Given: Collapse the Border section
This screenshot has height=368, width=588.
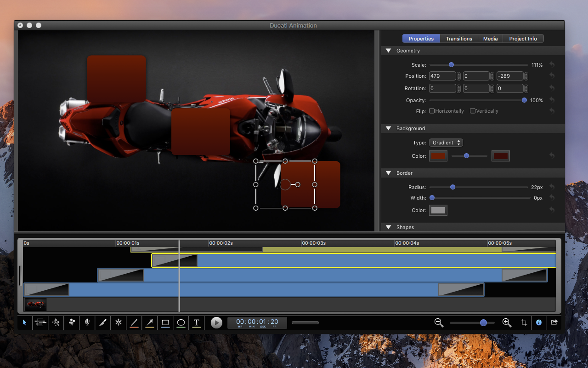Looking at the screenshot, I should pos(388,173).
